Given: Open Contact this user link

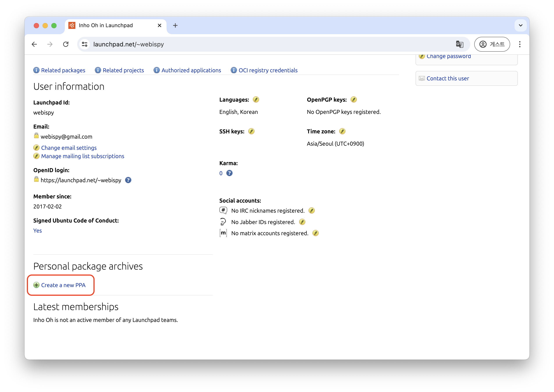Looking at the screenshot, I should click(448, 78).
